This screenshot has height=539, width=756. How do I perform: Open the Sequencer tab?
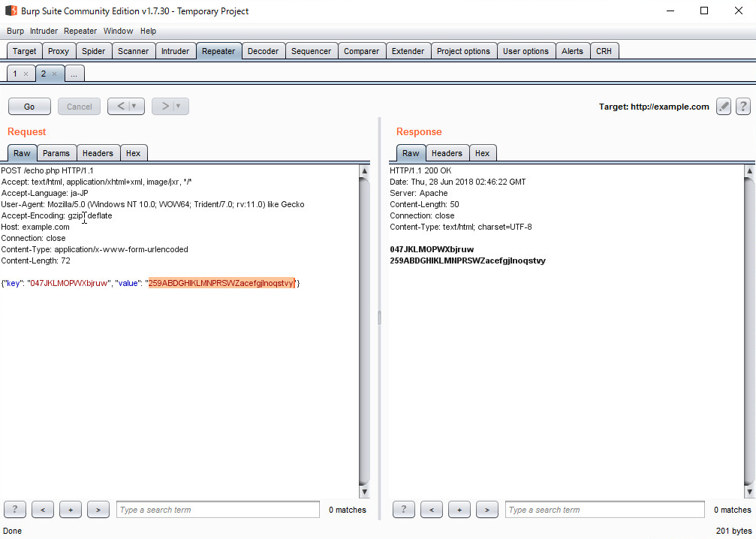tap(312, 51)
